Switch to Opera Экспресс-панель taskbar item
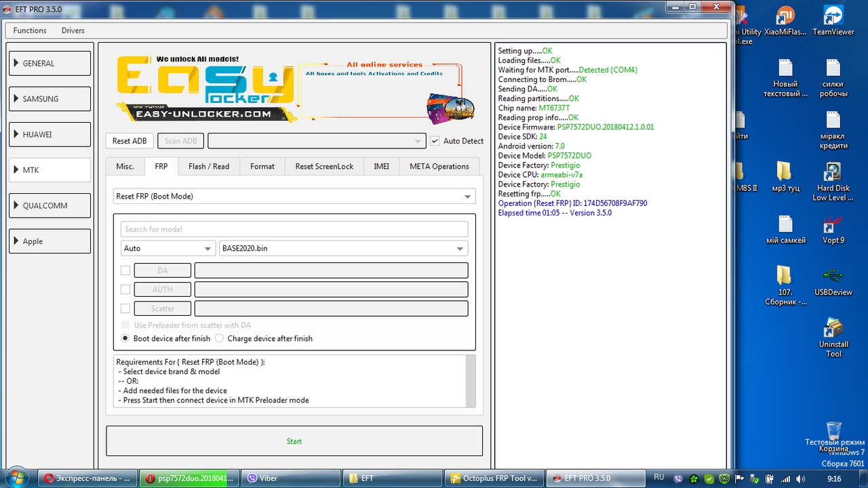This screenshot has height=488, width=868. coord(87,478)
